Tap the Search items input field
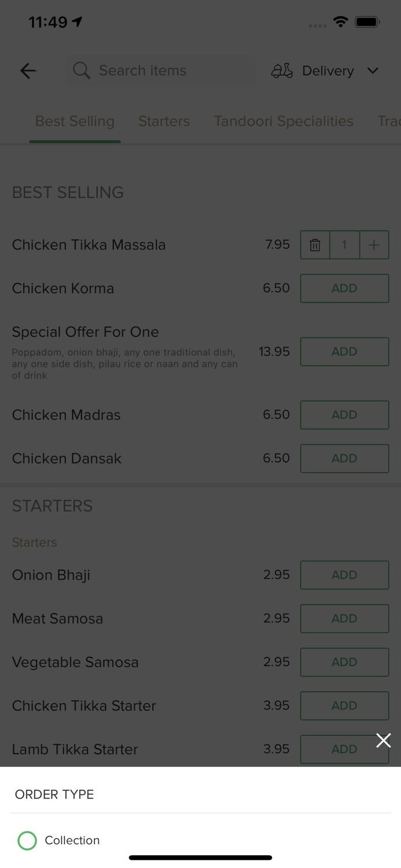Viewport: 401px width, 868px height. (160, 71)
